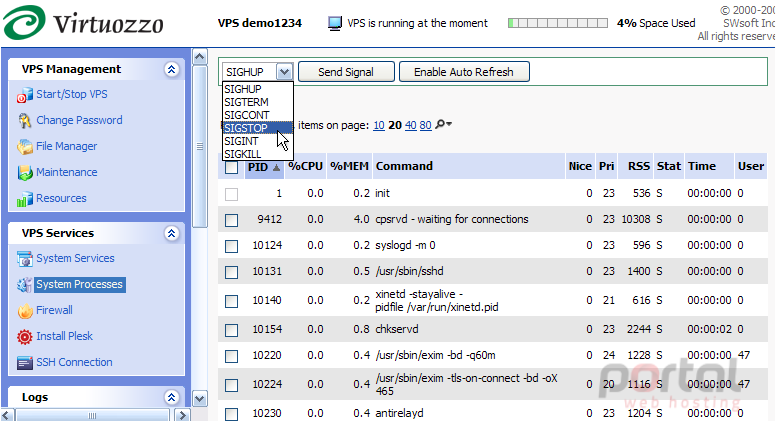Screen dimensions: 776x422
Task: Click the Send Signal button
Action: [346, 72]
